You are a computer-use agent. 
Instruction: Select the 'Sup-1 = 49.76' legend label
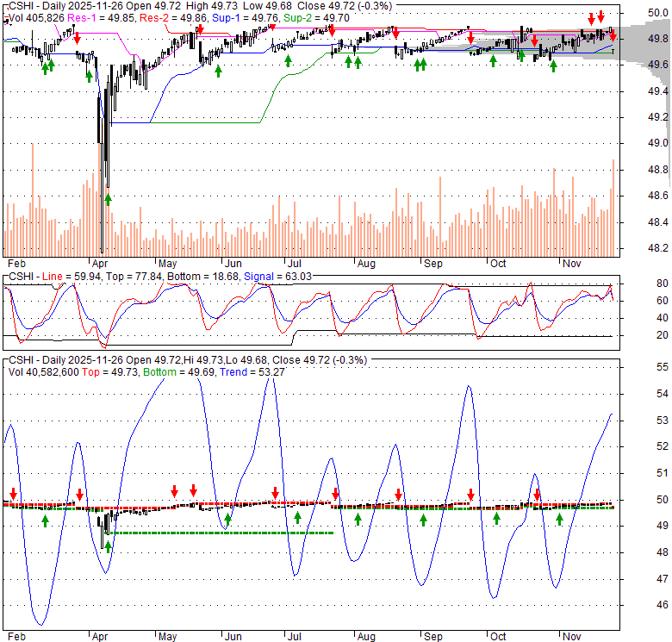coord(246,18)
